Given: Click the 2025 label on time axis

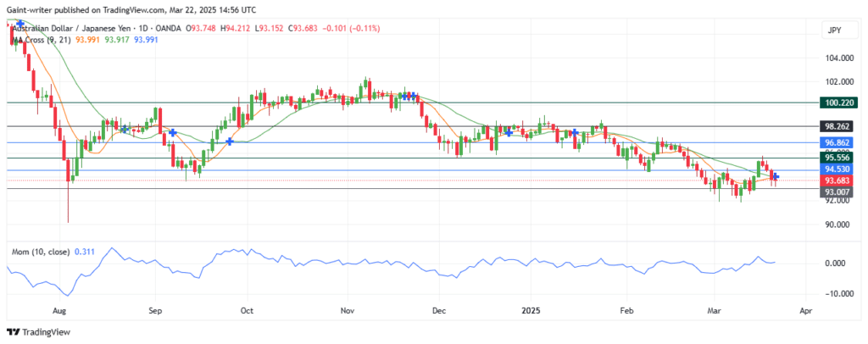Looking at the screenshot, I should coord(531,311).
